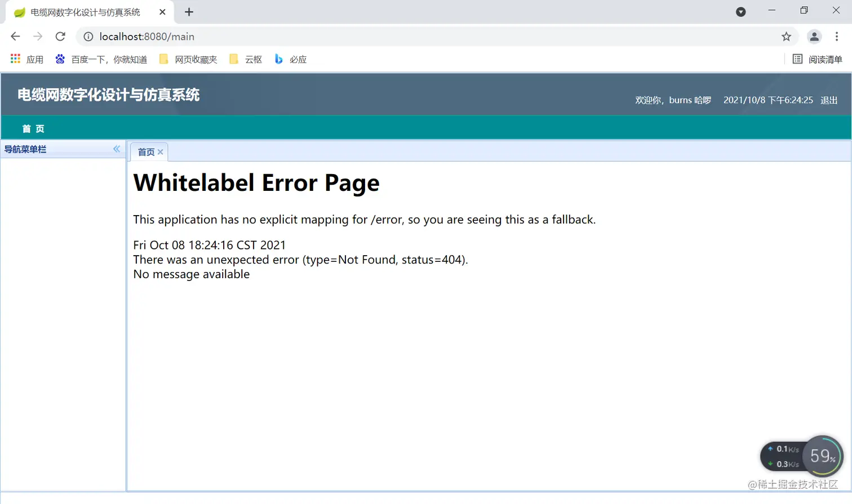Open the 云枢 bookmark folder

pyautogui.click(x=246, y=59)
